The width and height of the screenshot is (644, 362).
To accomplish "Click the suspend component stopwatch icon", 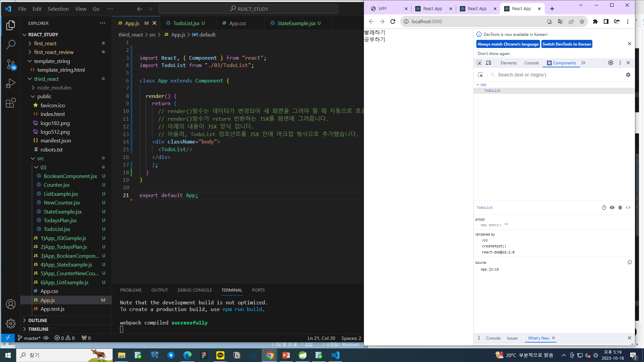I will click(604, 207).
